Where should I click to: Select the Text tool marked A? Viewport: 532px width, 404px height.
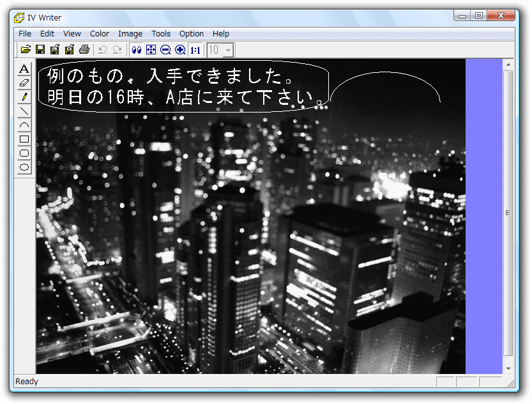(x=24, y=69)
